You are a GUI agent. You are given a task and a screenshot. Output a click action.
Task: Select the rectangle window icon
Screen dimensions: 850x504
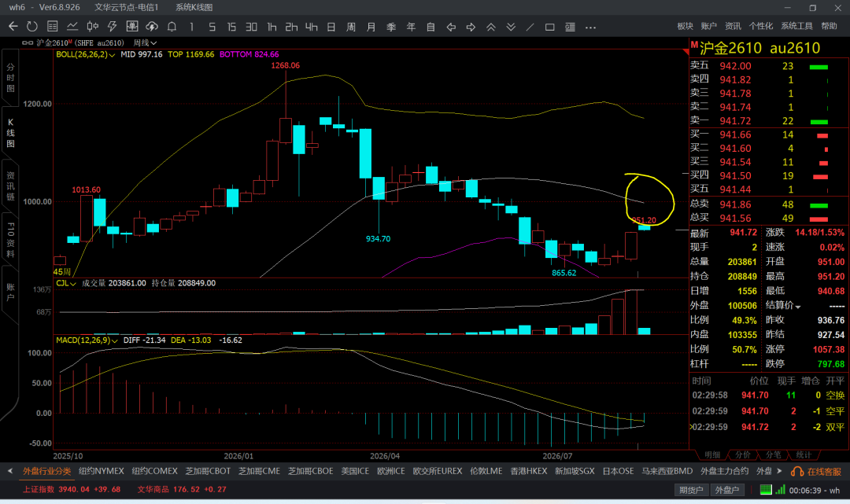tap(549, 27)
